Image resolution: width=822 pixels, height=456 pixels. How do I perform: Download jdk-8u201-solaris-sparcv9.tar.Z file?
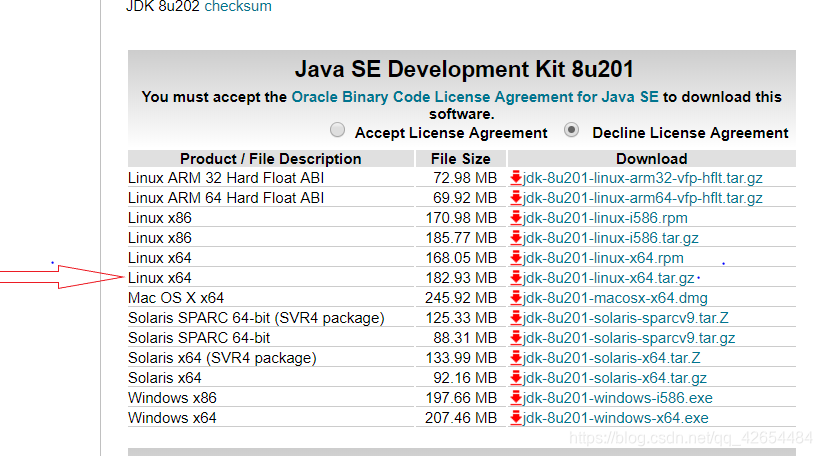(x=626, y=318)
